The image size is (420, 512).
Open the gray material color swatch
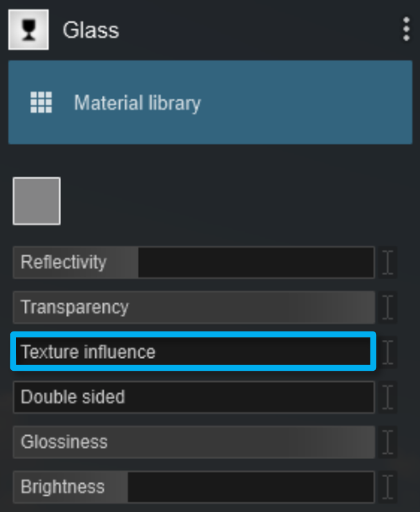point(37,201)
